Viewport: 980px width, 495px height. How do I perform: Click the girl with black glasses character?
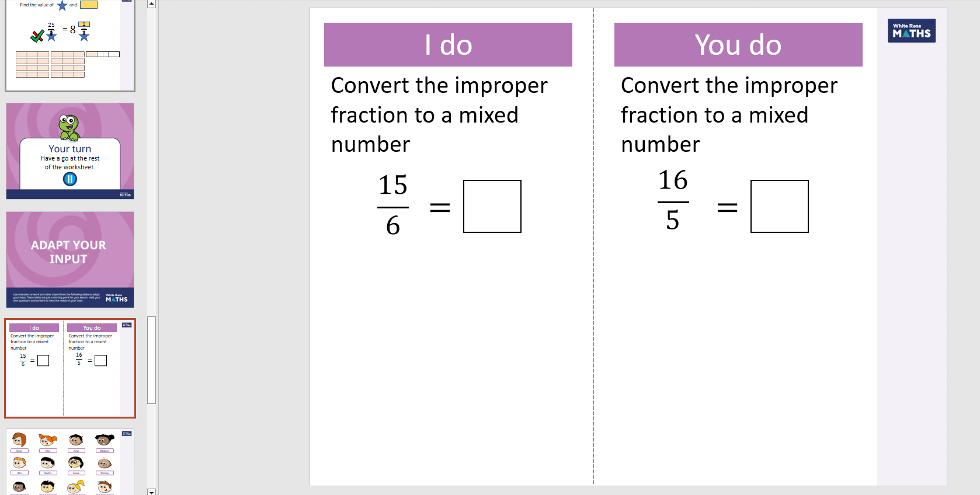[76, 463]
